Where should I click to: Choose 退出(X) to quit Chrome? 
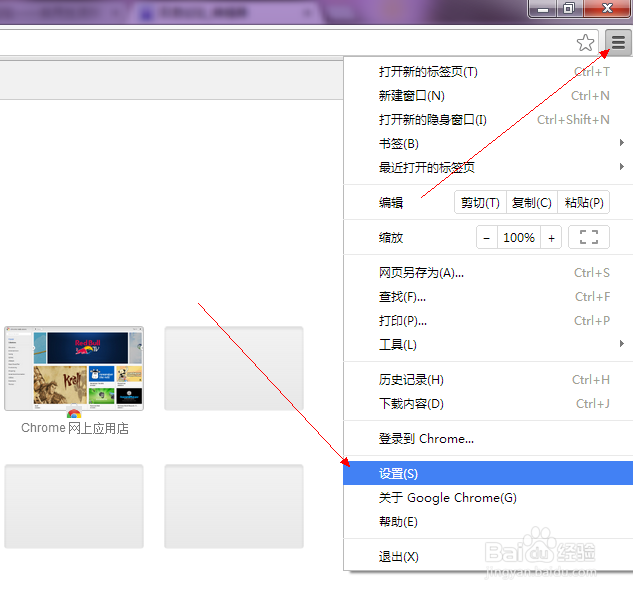(x=488, y=557)
